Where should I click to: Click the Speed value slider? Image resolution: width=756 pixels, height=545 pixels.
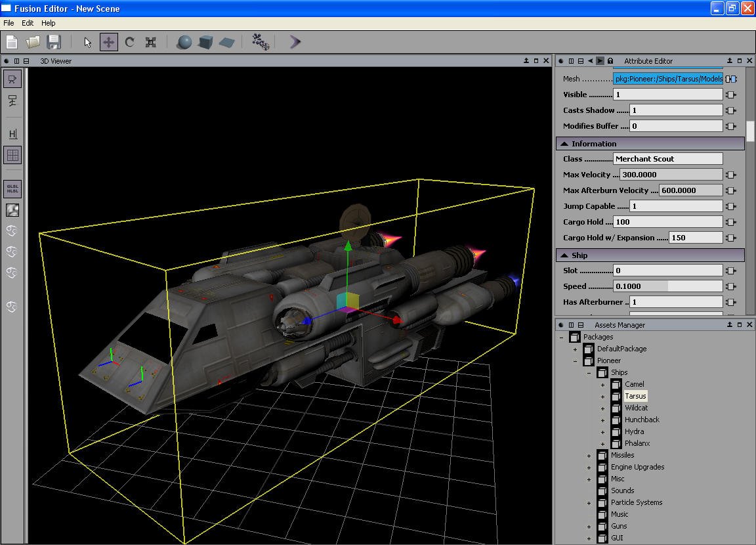coord(667,286)
